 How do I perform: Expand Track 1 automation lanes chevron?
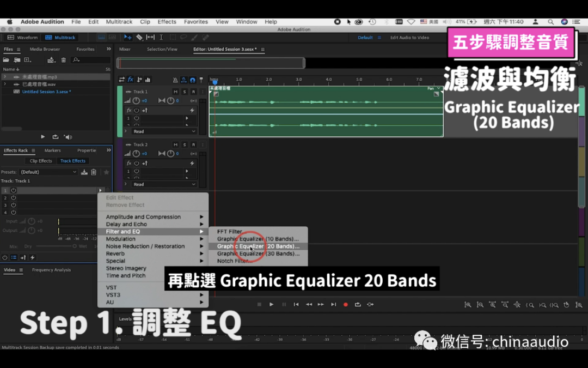[126, 131]
